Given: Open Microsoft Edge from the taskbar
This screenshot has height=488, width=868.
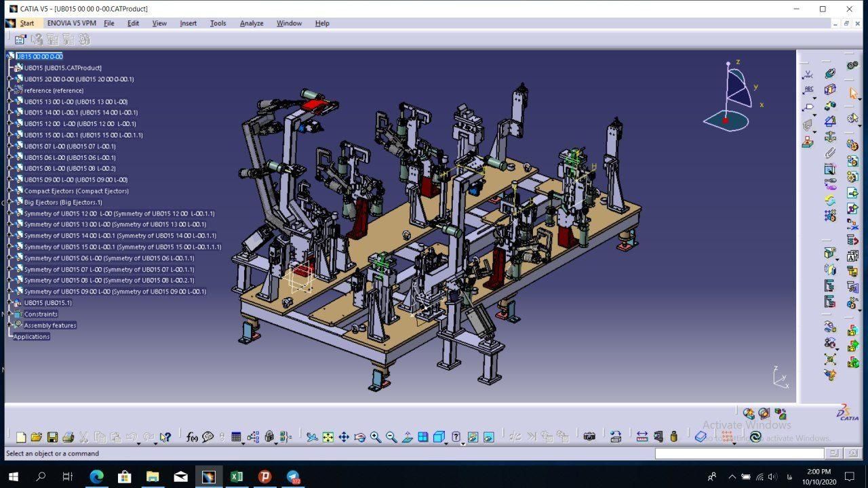Looking at the screenshot, I should coord(96,476).
